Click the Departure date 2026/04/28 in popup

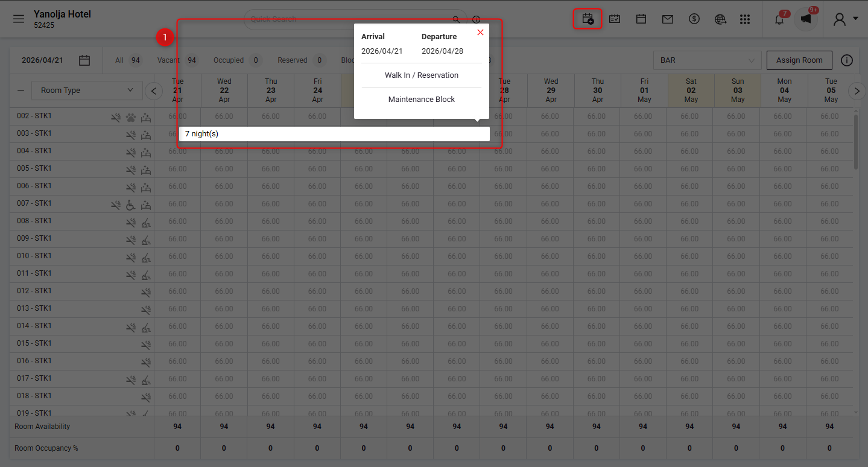[442, 51]
